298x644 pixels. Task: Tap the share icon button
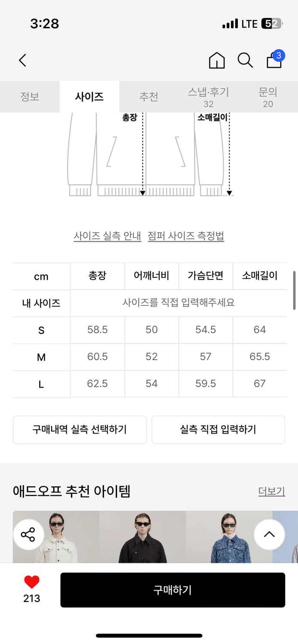pyautogui.click(x=28, y=535)
